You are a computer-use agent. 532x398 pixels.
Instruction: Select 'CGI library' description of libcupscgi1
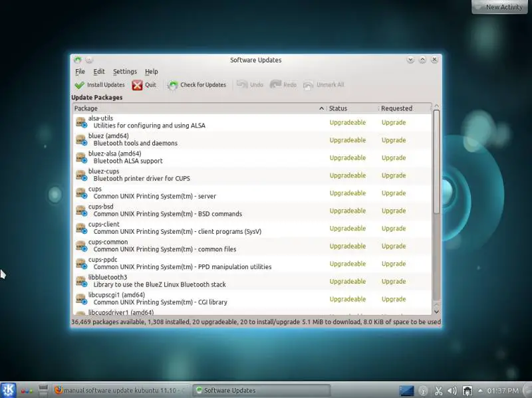point(212,302)
